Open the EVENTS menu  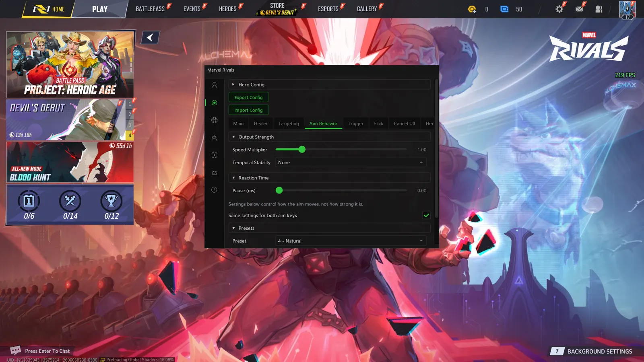(192, 9)
